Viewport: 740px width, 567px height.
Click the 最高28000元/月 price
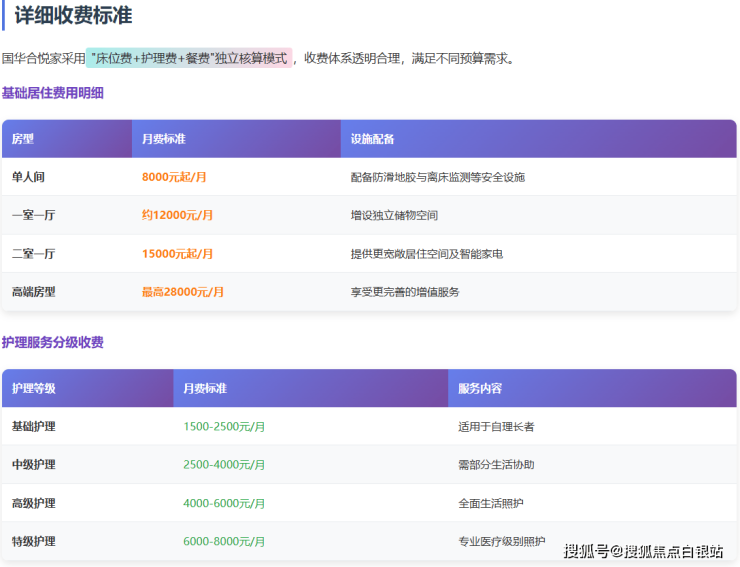[183, 292]
